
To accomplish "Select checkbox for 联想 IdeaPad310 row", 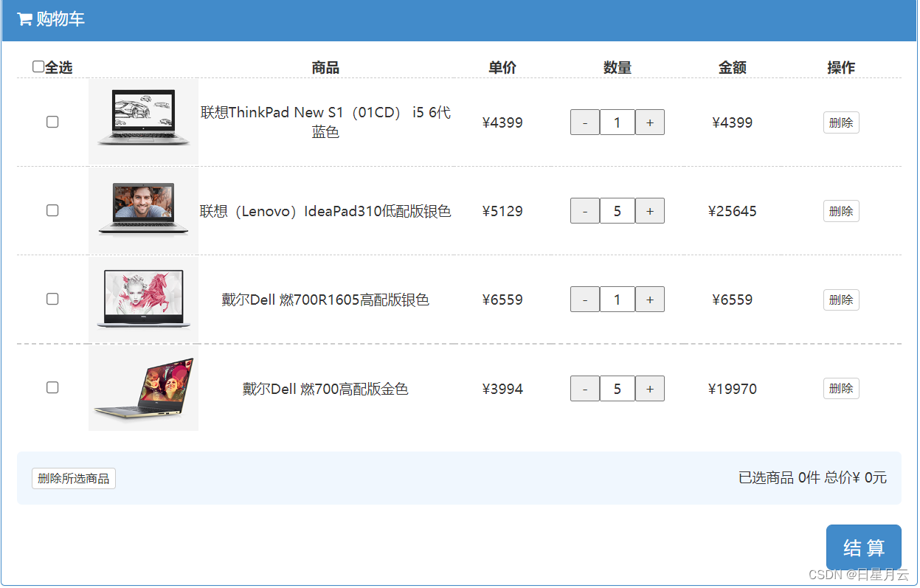I will (x=52, y=210).
